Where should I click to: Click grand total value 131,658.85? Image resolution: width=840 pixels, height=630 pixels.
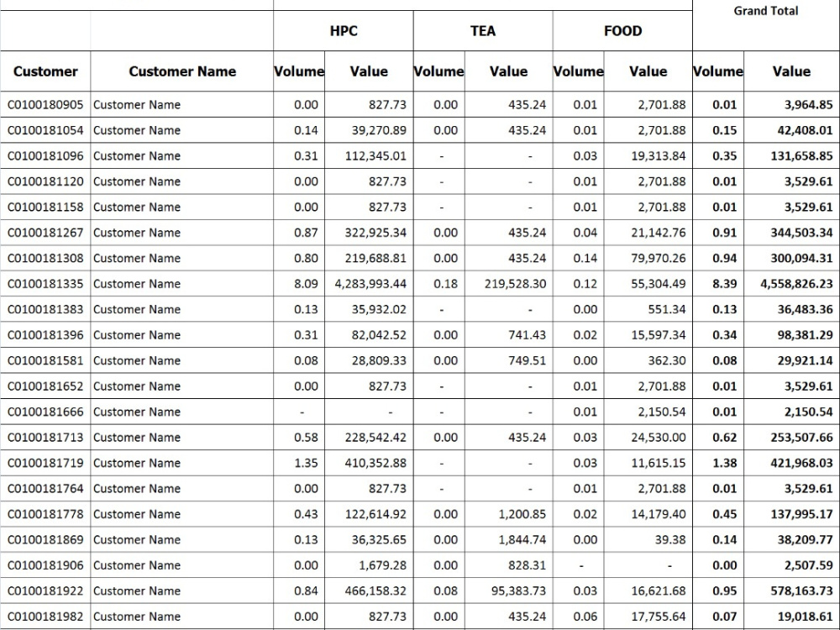802,156
